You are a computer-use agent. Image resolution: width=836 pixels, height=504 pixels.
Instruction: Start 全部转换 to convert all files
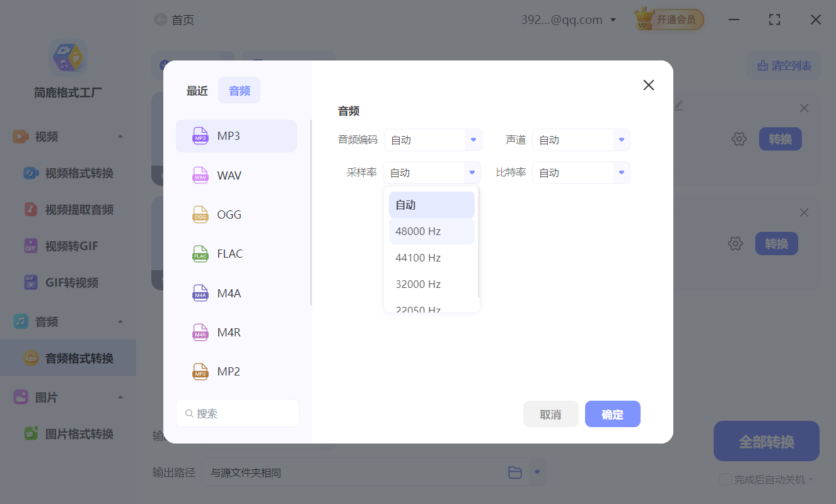pos(766,441)
